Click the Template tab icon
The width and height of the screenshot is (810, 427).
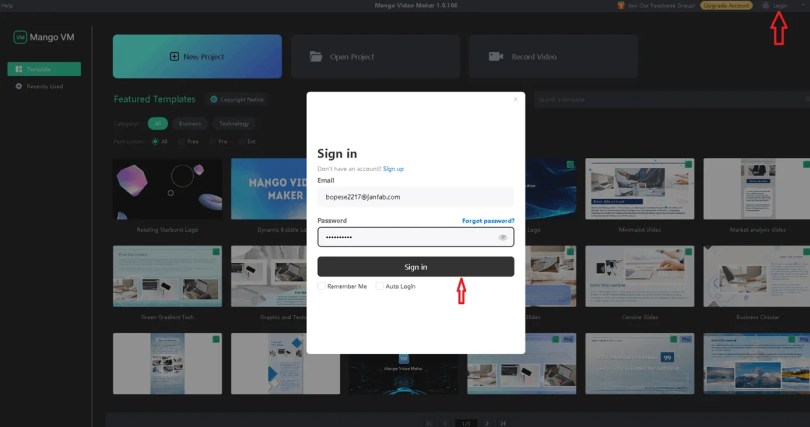coord(19,69)
